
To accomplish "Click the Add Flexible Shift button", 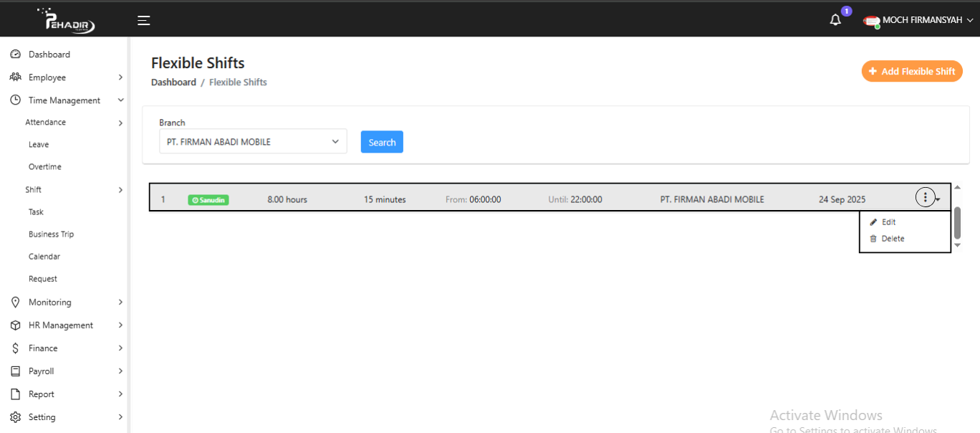I will [x=911, y=72].
